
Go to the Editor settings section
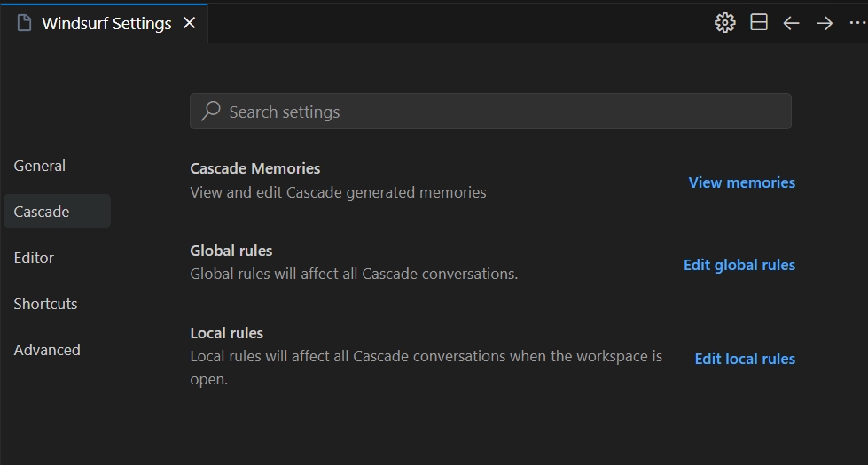[34, 258]
